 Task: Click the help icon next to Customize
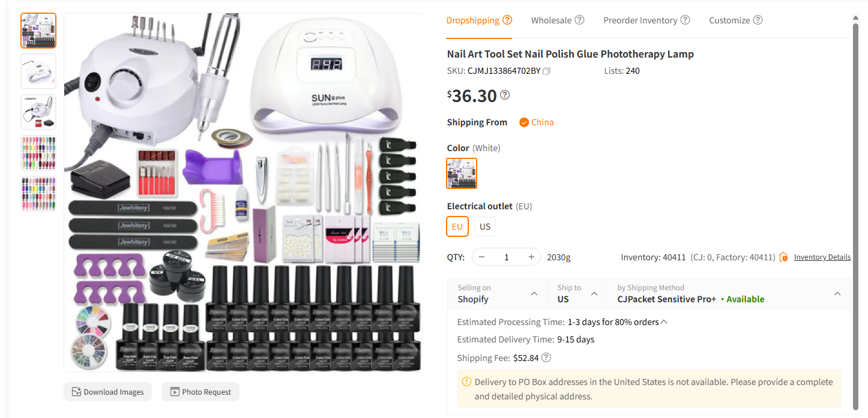758,20
